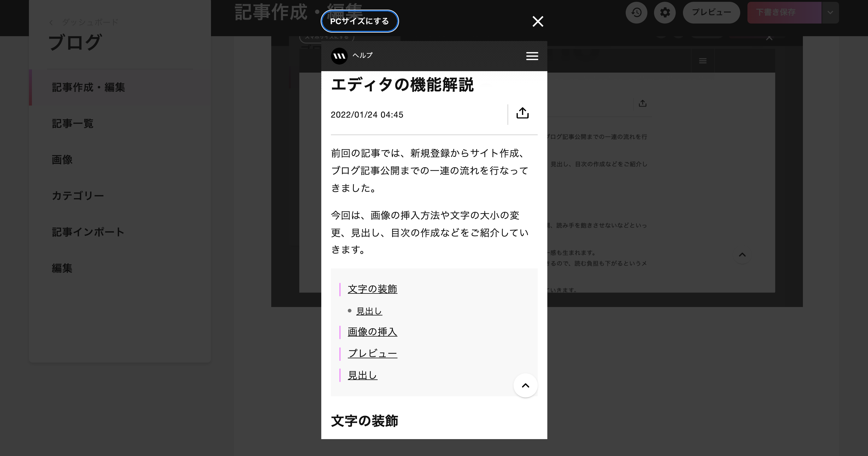Click the article title エディタの機能解説

pyautogui.click(x=402, y=85)
